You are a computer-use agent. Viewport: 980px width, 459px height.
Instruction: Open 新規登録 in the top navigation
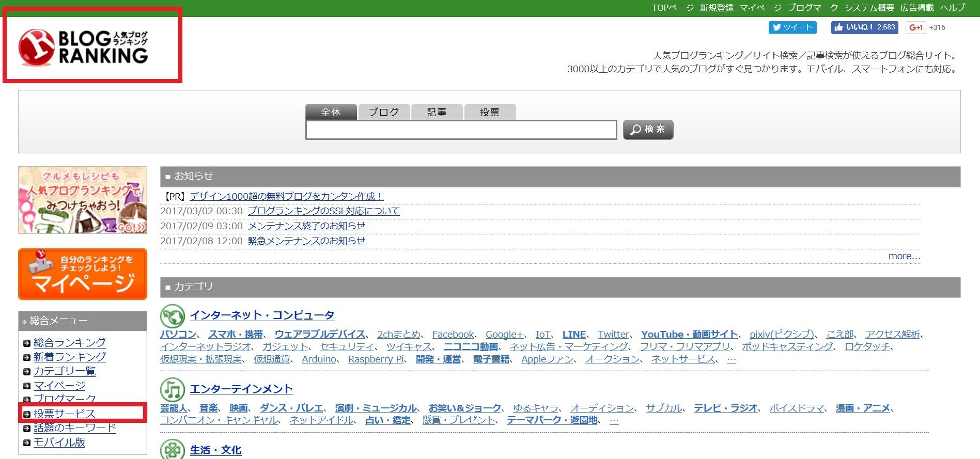(717, 8)
